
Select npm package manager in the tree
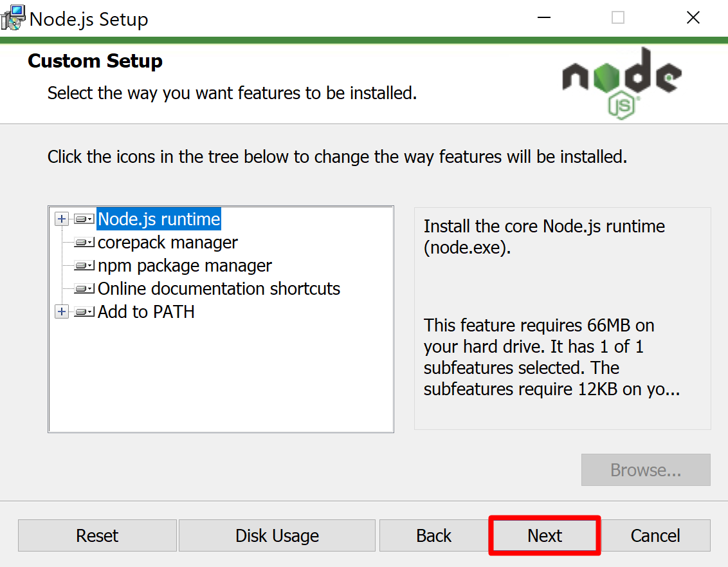(185, 266)
